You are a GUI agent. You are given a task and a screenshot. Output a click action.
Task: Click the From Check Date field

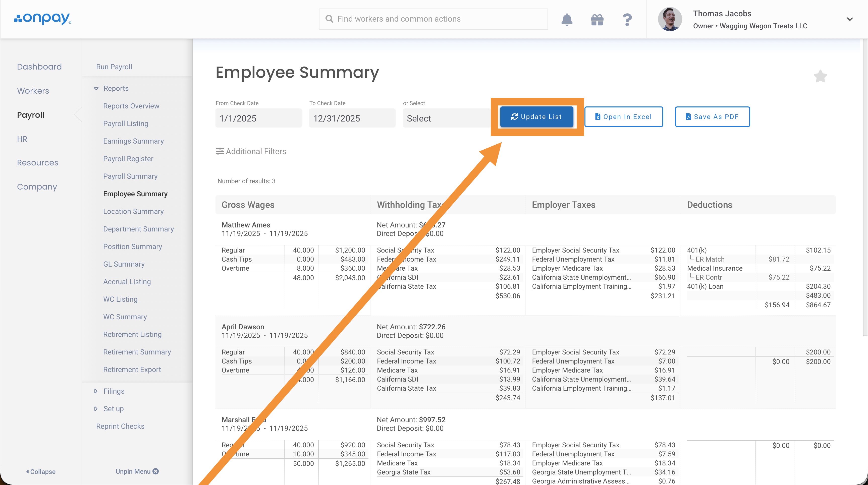pos(258,118)
